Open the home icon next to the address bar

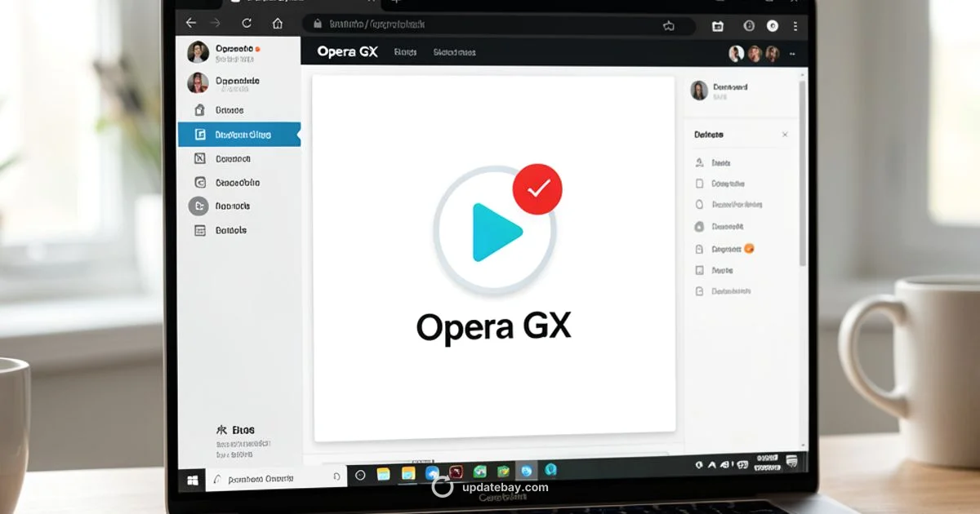tap(278, 23)
